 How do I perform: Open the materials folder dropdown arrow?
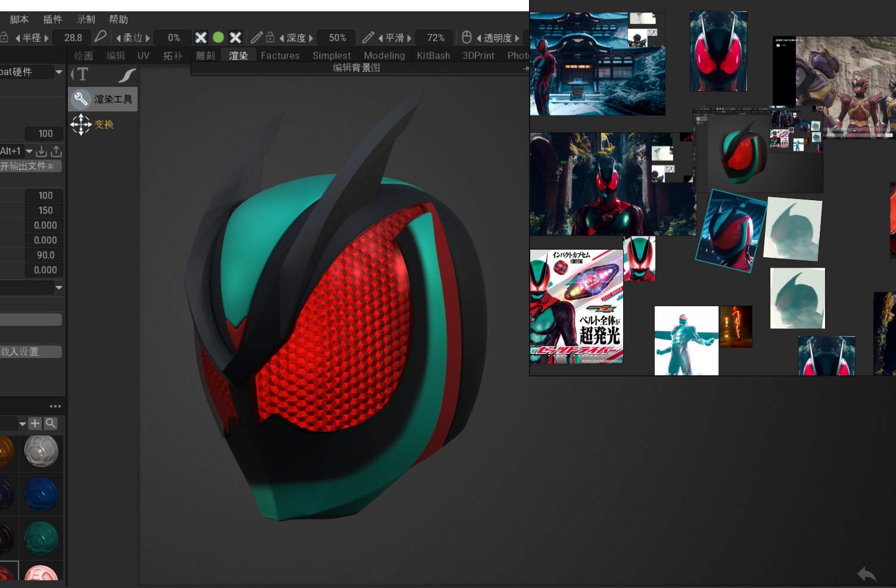(22, 424)
